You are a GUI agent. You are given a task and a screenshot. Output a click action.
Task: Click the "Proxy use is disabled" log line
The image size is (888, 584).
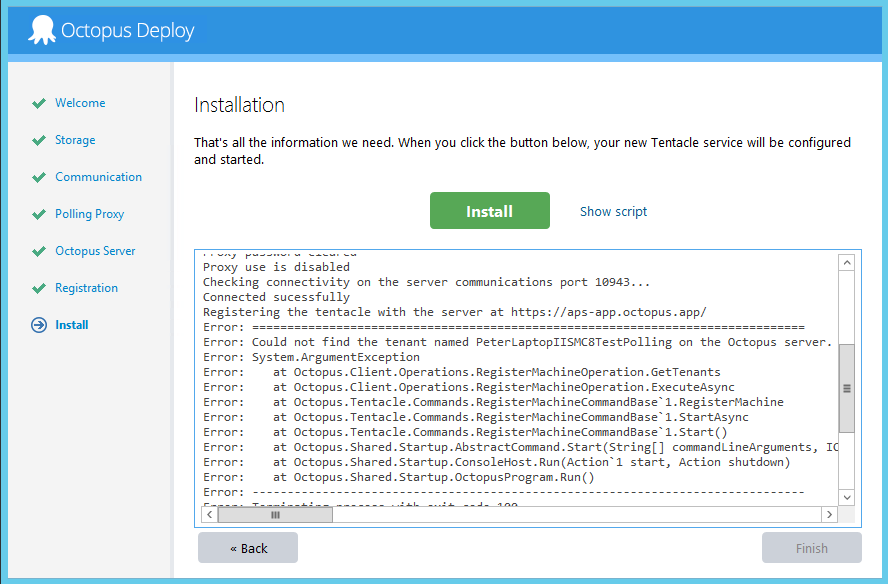(276, 267)
